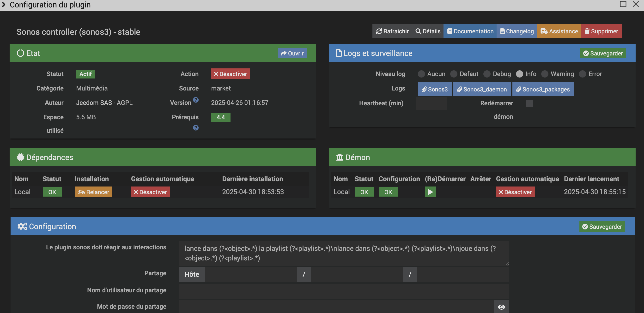This screenshot has width=644, height=313.
Task: Click the third share path field after second slash
Action: point(463,274)
